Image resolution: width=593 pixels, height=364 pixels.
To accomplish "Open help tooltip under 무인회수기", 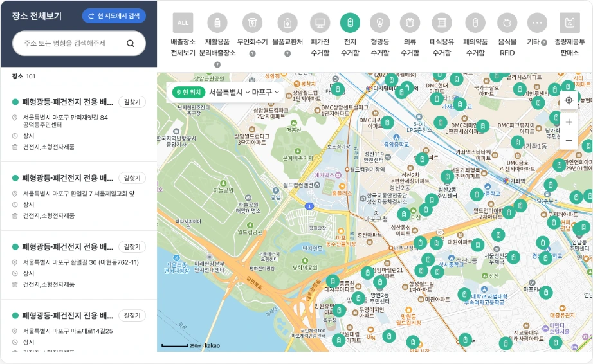I will tap(252, 53).
